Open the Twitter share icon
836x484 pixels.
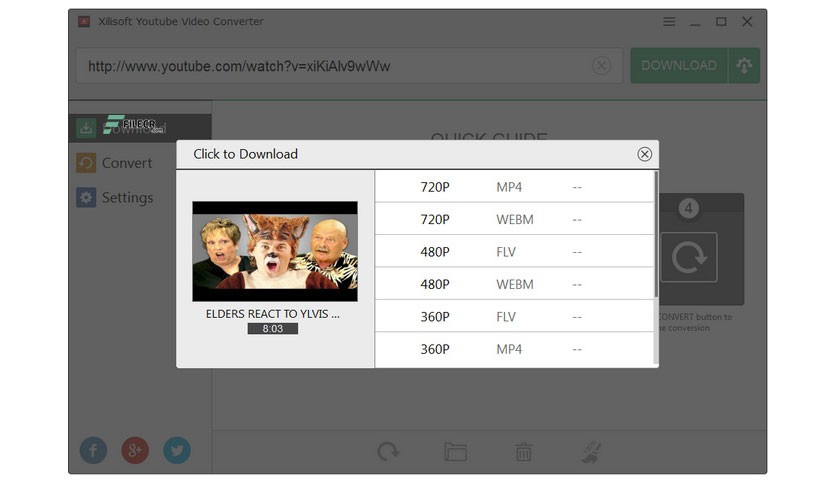[x=176, y=450]
